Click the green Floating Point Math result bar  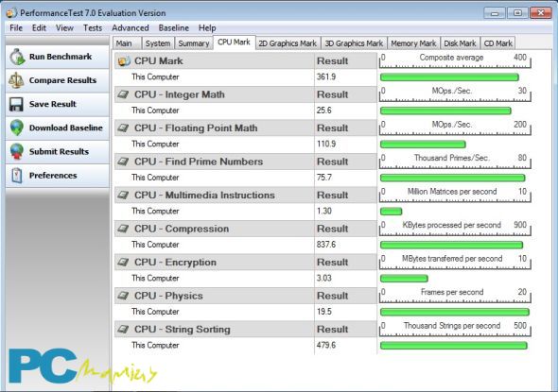pos(423,145)
